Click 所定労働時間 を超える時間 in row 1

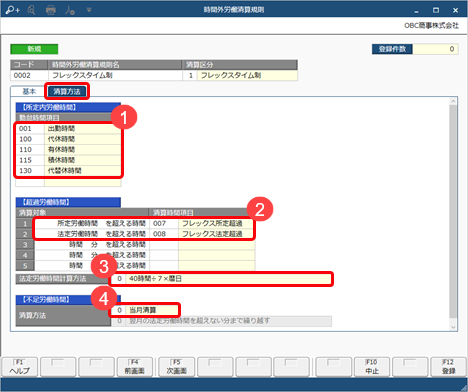coord(92,223)
